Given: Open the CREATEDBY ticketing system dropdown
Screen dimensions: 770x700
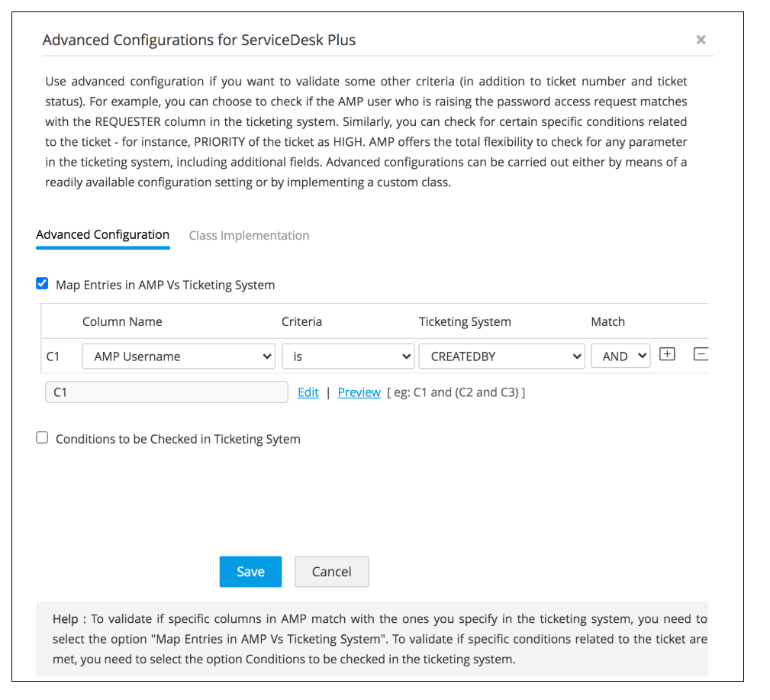Looking at the screenshot, I should click(501, 356).
